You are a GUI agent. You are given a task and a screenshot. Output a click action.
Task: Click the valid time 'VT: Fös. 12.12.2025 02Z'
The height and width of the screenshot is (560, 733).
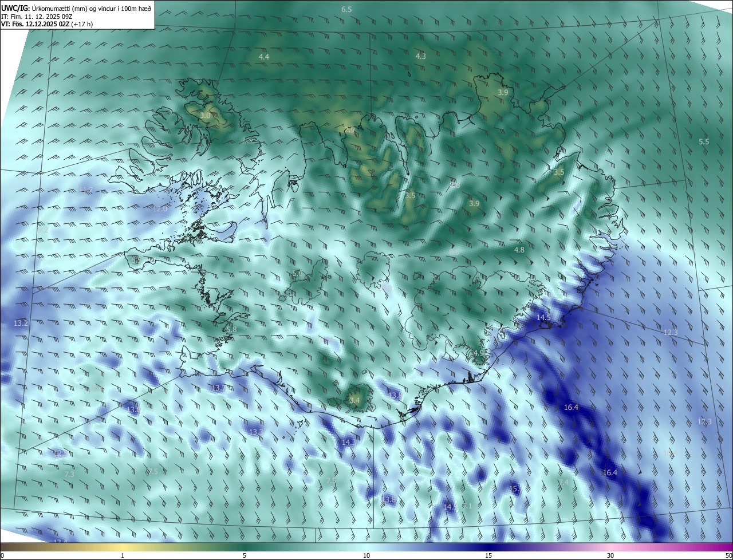(x=35, y=24)
